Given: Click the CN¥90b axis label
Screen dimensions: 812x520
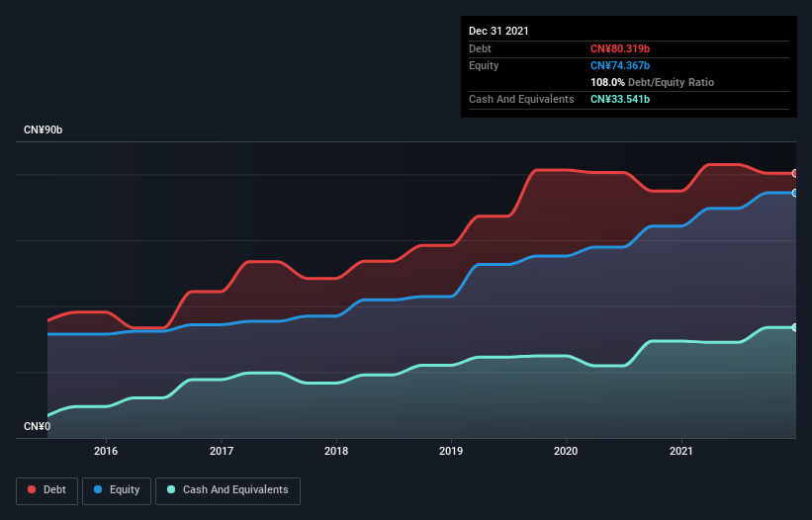Looking at the screenshot, I should click(x=43, y=130).
